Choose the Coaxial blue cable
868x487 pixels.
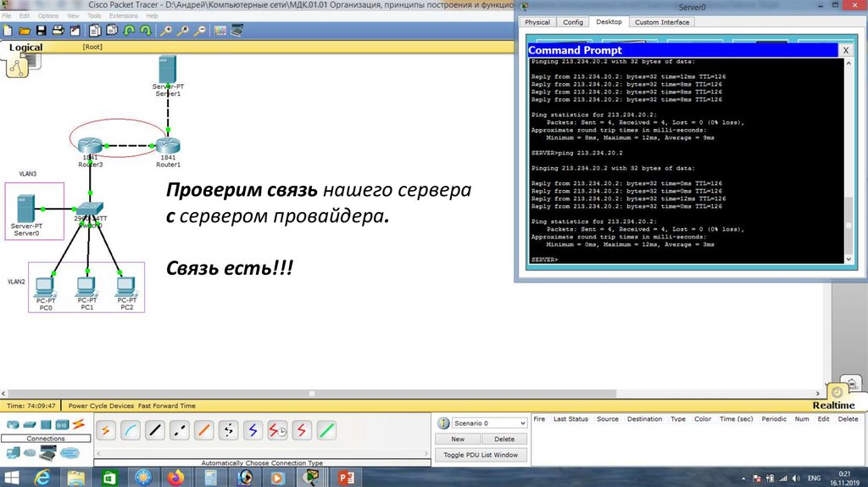click(253, 430)
